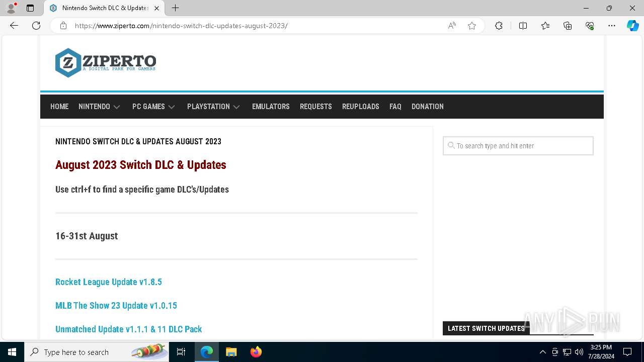The width and height of the screenshot is (644, 362).
Task: Expand the NINTENDO dropdown chevron
Action: (117, 107)
